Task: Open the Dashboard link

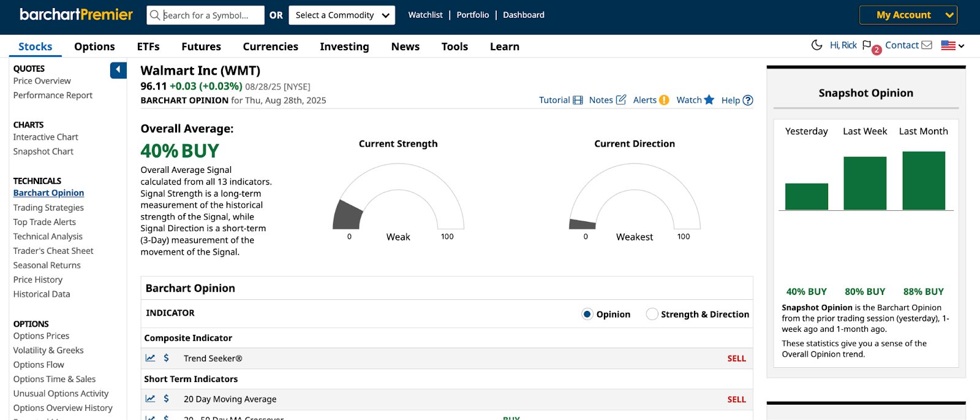Action: [524, 15]
